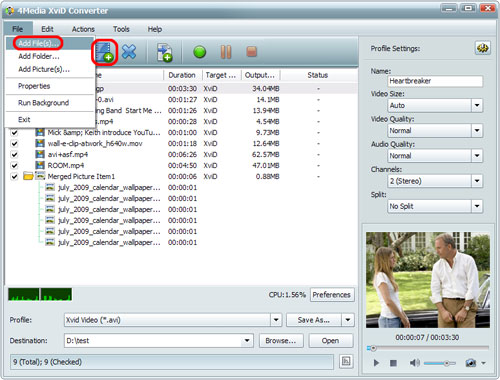Click the CPU usage graph
Image resolution: width=500 pixels, height=380 pixels.
tap(40, 294)
